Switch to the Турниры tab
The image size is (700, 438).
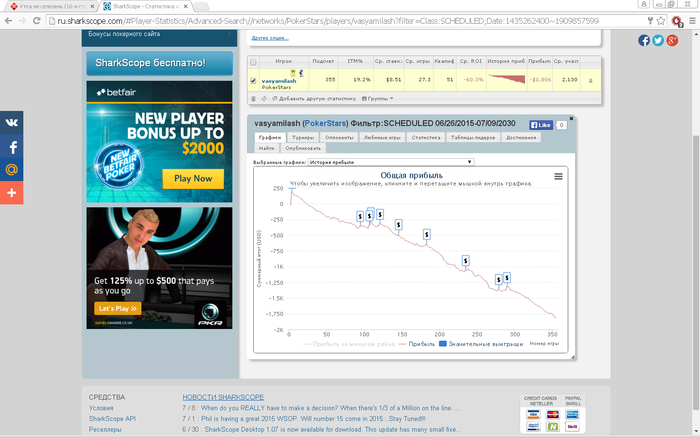pyautogui.click(x=303, y=138)
